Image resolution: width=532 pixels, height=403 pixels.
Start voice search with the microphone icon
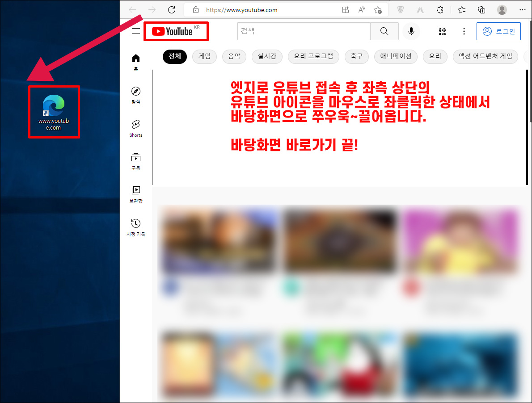click(x=411, y=31)
